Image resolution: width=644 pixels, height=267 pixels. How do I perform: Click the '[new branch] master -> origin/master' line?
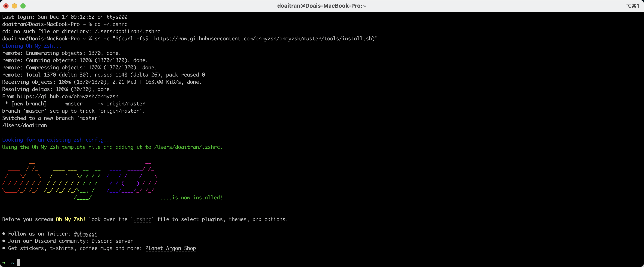pos(75,104)
